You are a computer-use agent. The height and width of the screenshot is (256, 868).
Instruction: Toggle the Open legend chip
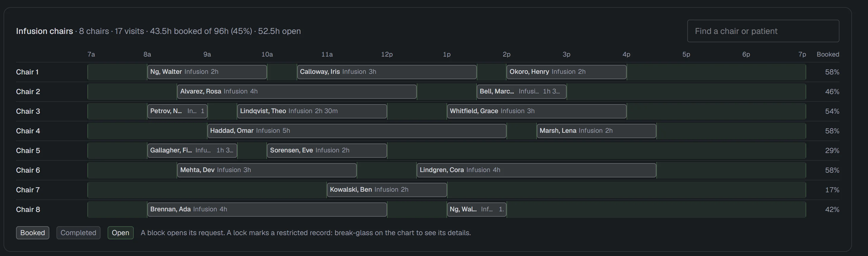pyautogui.click(x=121, y=233)
